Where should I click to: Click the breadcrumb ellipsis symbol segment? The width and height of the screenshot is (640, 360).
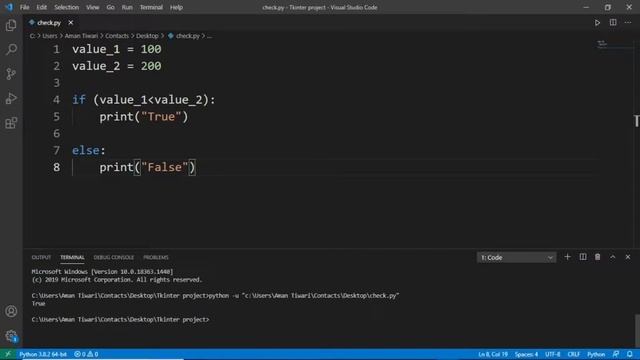(x=209, y=36)
